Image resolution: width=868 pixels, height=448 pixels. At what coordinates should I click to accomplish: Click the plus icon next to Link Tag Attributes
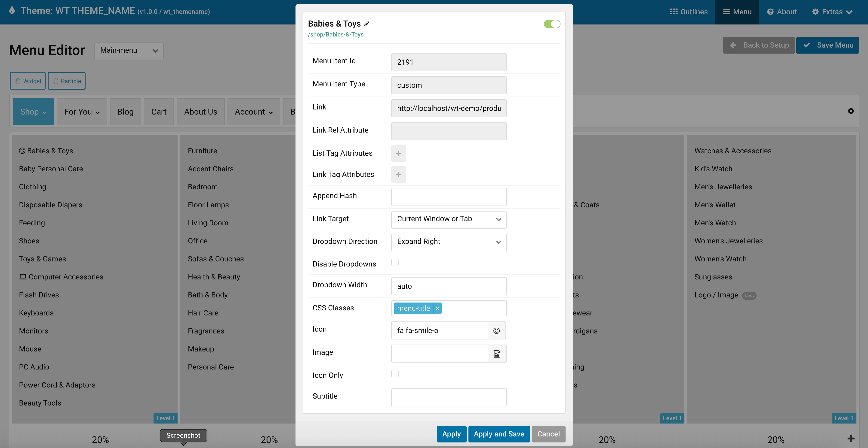coord(399,174)
